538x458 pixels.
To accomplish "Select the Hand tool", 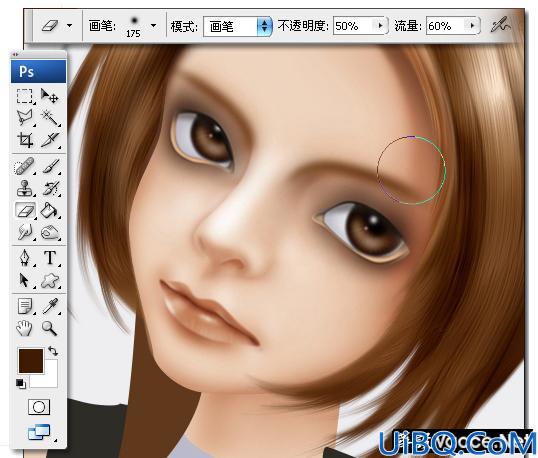I will [24, 328].
